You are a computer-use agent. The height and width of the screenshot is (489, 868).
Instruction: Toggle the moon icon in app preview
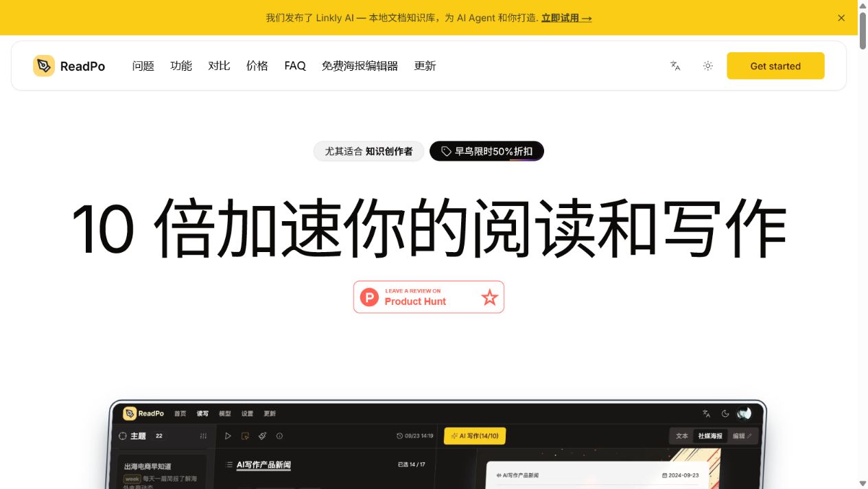[x=725, y=413]
